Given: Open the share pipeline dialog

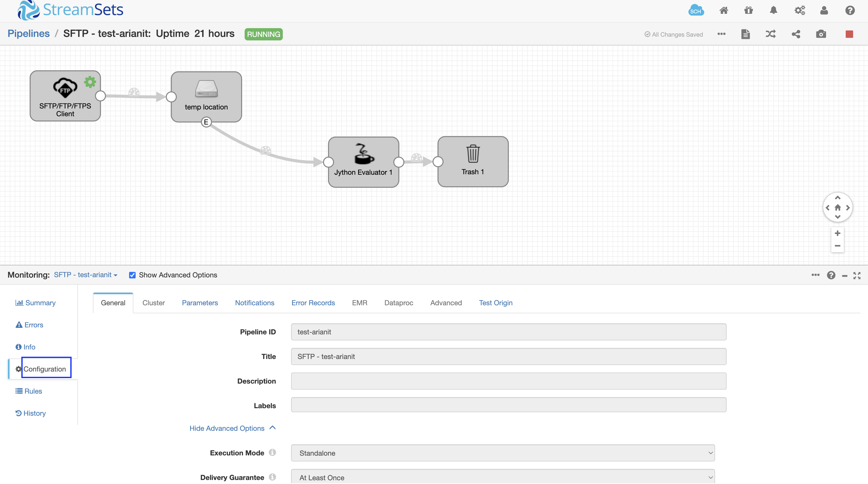Looking at the screenshot, I should coord(796,34).
